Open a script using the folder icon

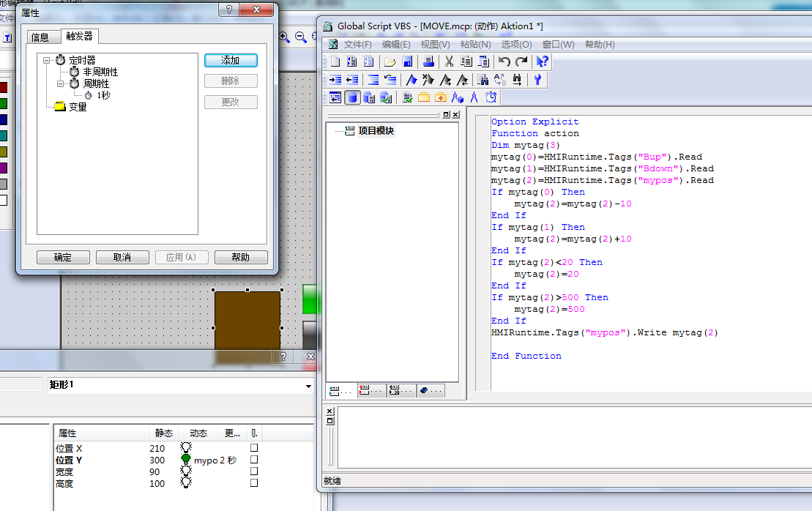390,61
